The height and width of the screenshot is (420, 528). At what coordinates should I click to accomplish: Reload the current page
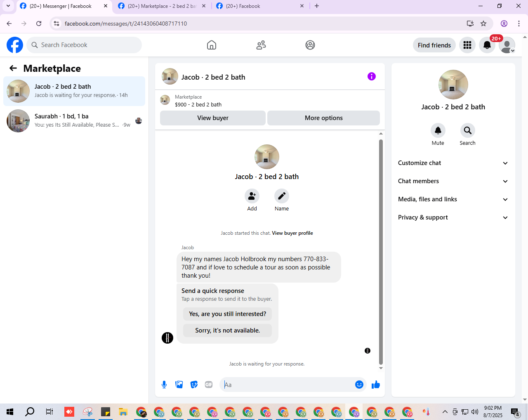click(x=39, y=24)
